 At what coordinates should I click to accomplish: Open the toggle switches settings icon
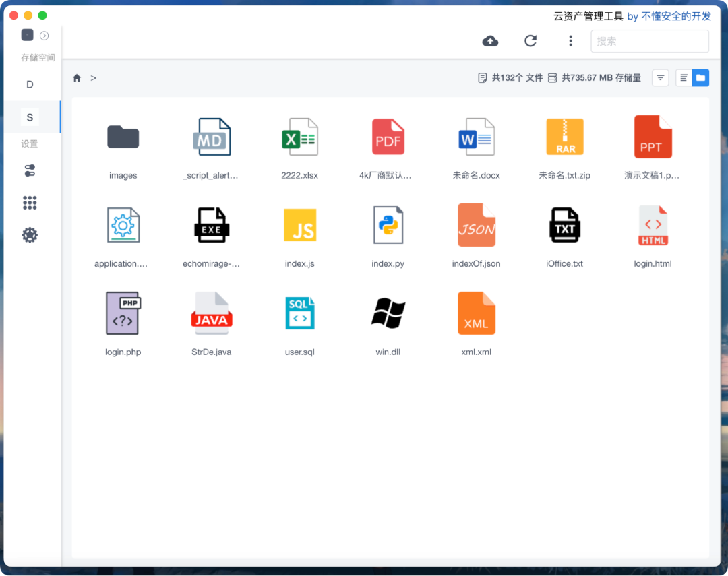coord(30,171)
